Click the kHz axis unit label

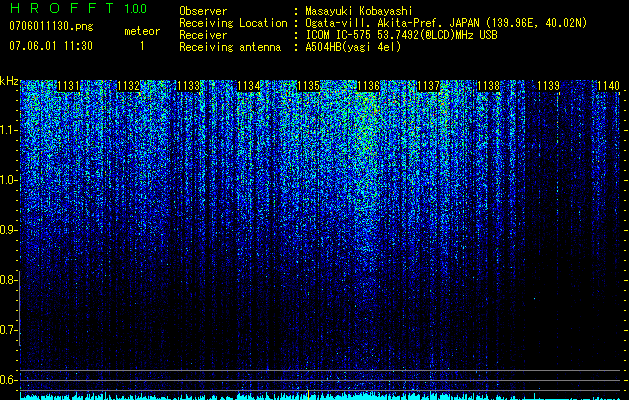(x=9, y=81)
